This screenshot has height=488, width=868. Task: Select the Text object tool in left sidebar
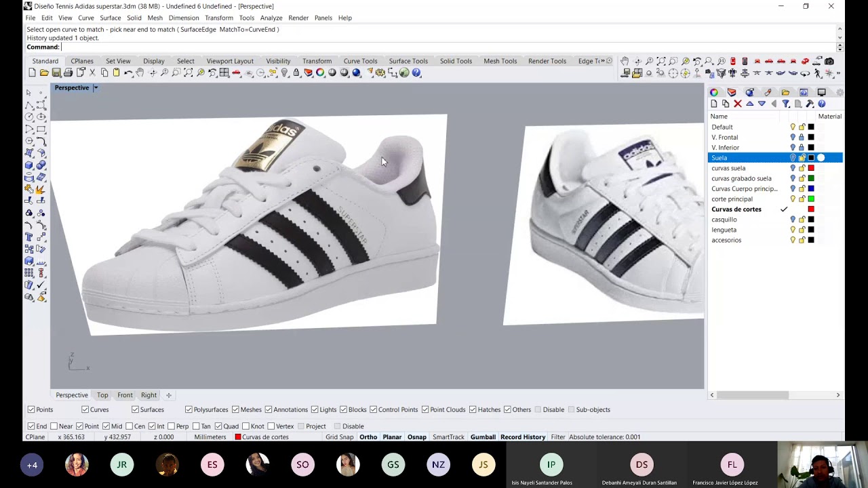(28, 236)
